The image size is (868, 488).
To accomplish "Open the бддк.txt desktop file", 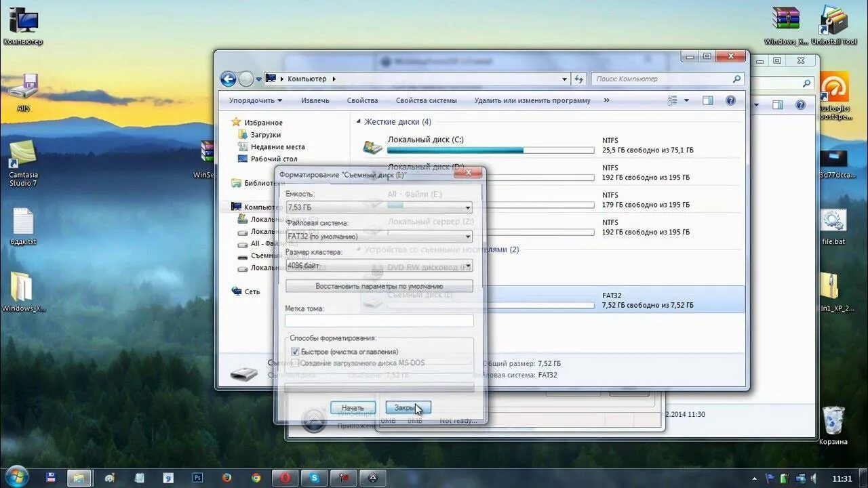I will point(23,226).
